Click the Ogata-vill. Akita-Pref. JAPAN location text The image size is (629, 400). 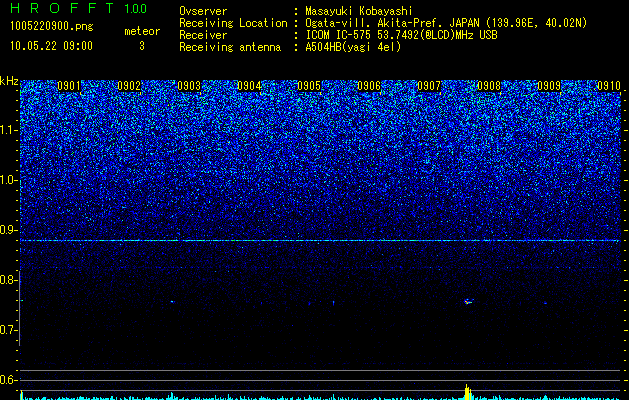point(445,23)
